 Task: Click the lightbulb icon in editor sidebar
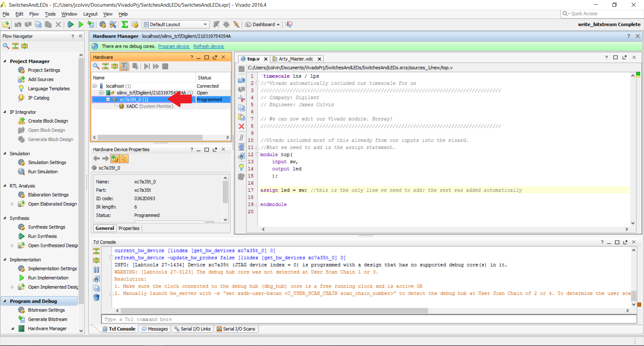click(x=241, y=167)
